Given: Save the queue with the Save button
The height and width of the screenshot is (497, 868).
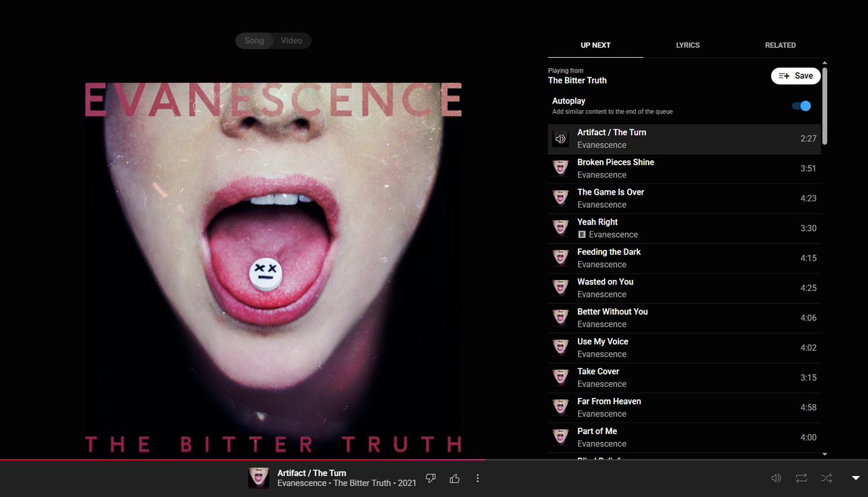Looking at the screenshot, I should (796, 76).
